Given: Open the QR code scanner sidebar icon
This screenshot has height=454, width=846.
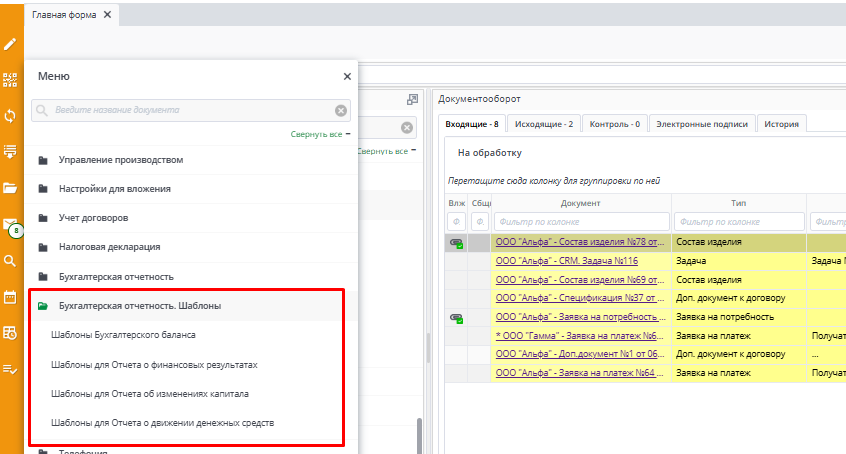Looking at the screenshot, I should point(11,80).
